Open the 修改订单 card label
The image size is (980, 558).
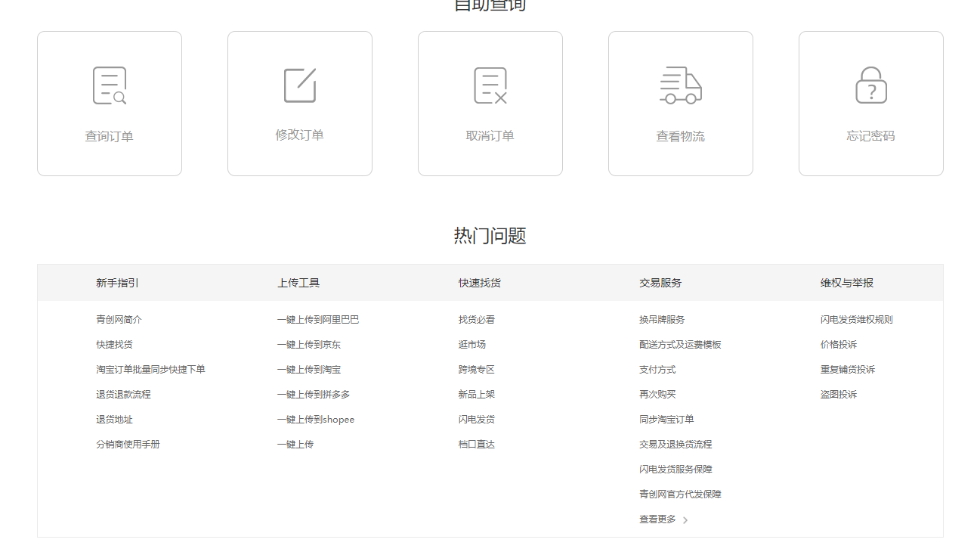[x=300, y=135]
